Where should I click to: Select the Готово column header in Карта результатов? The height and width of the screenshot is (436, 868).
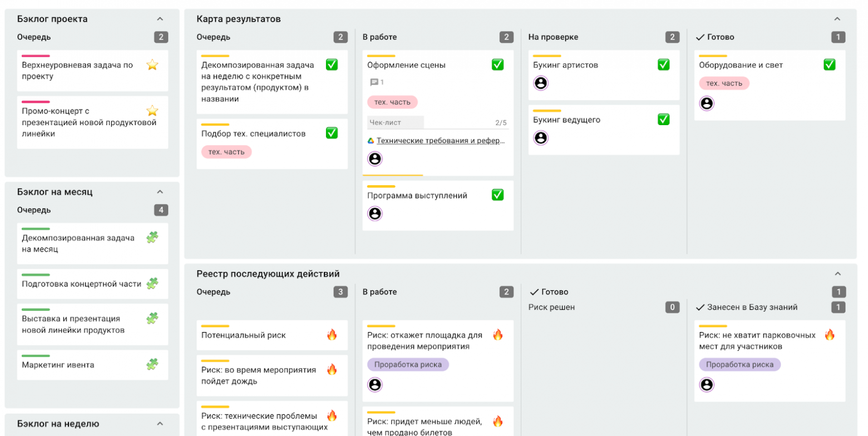[x=716, y=37]
